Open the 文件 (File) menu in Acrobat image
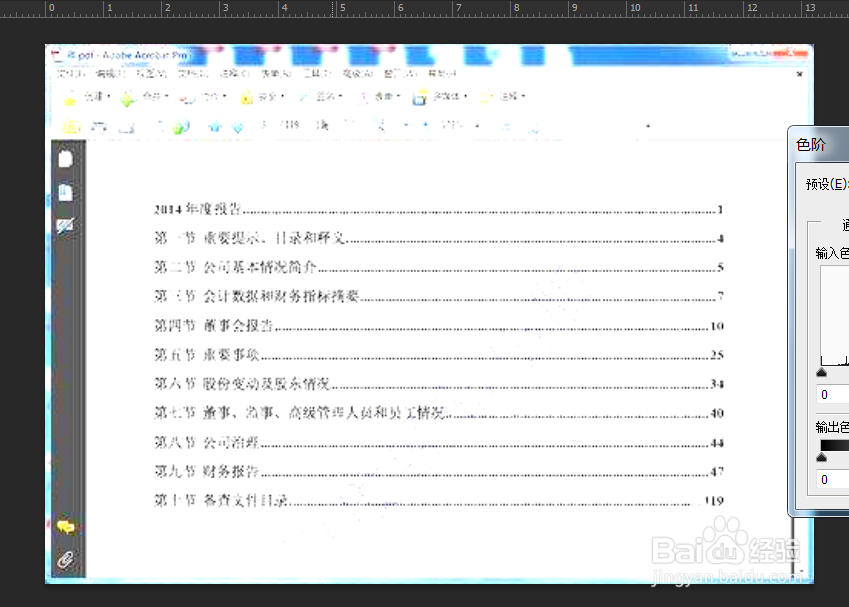849x607 pixels. [70, 73]
